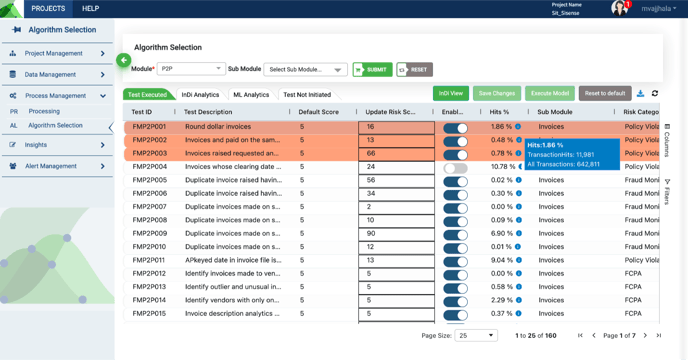
Task: Click the Reset to default button
Action: [605, 93]
